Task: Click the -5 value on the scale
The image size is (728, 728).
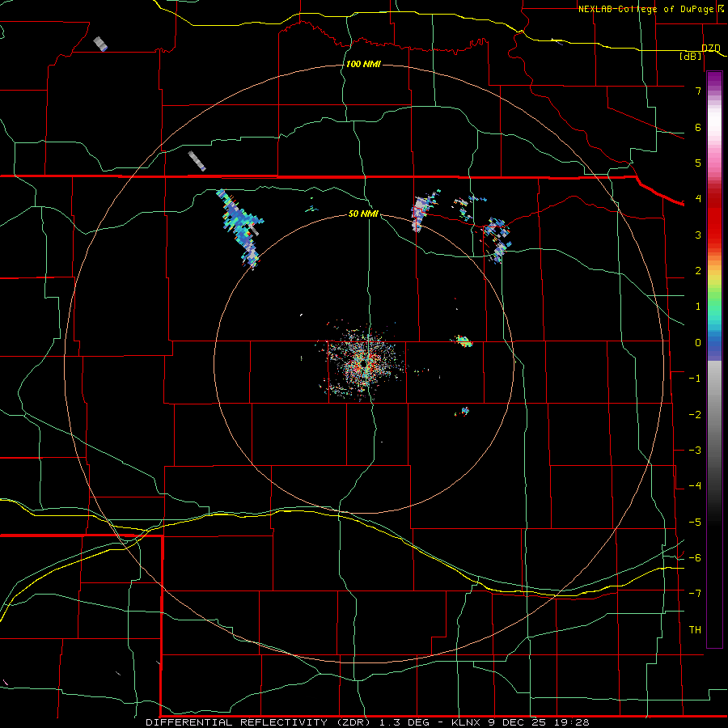Action: pos(695,523)
